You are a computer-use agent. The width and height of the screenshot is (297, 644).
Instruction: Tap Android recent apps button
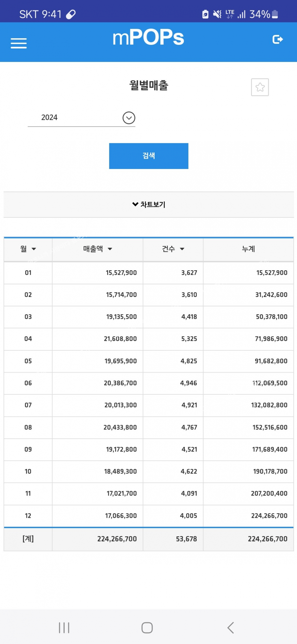[x=64, y=628]
